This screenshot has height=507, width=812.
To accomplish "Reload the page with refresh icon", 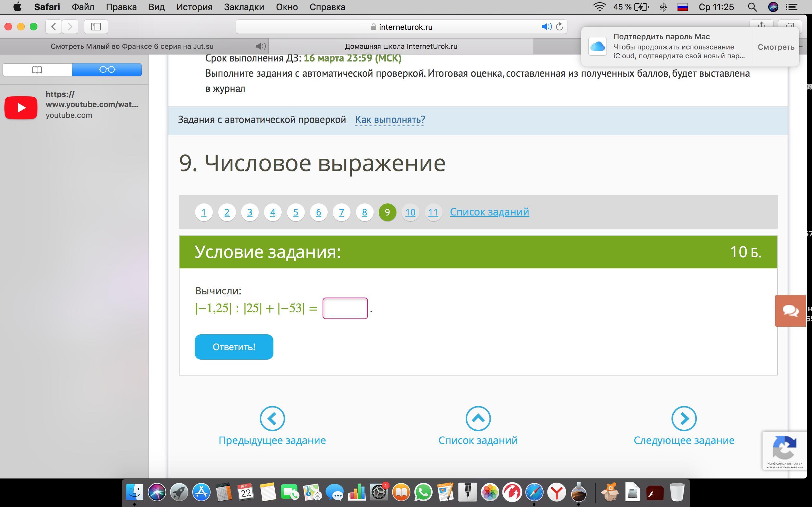I will click(x=559, y=27).
